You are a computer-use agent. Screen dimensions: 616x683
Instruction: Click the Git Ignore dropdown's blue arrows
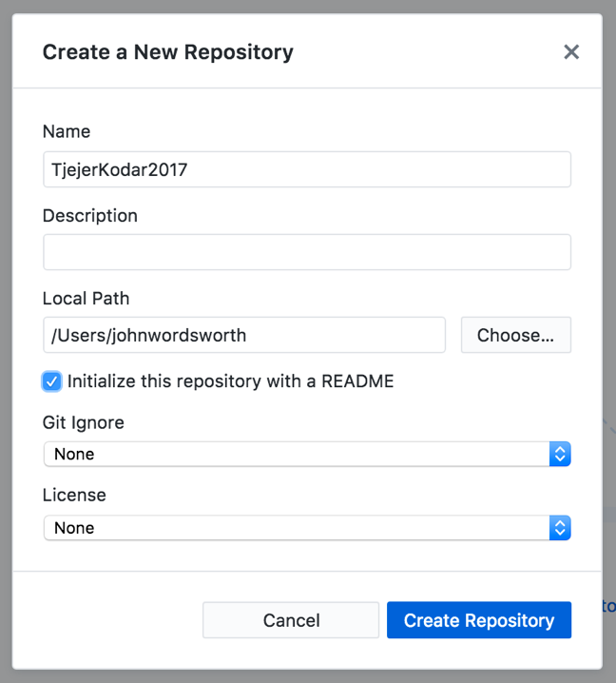point(560,454)
